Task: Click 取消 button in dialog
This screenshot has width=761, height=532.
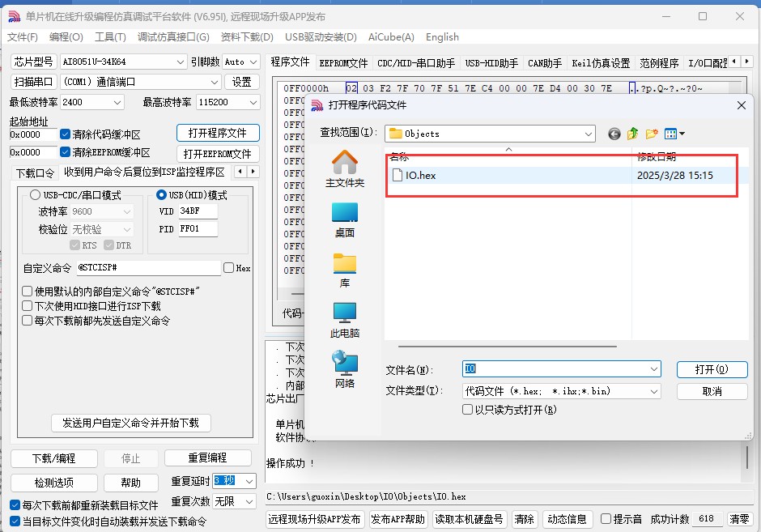Action: [x=712, y=391]
